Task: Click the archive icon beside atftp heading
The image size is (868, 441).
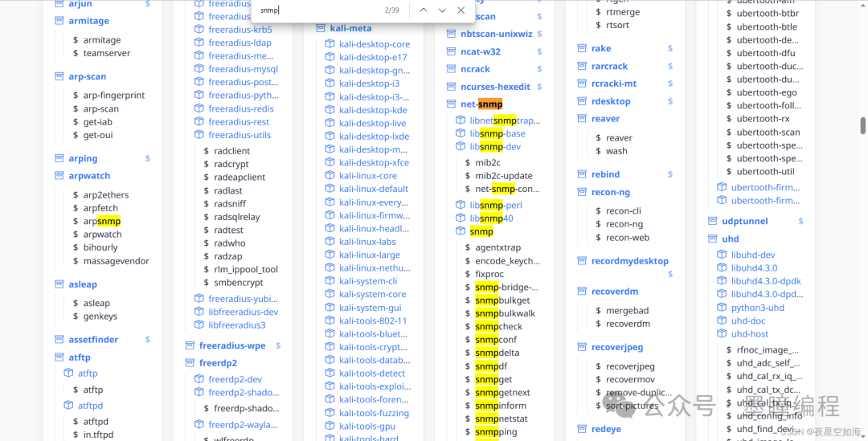Action: point(59,357)
